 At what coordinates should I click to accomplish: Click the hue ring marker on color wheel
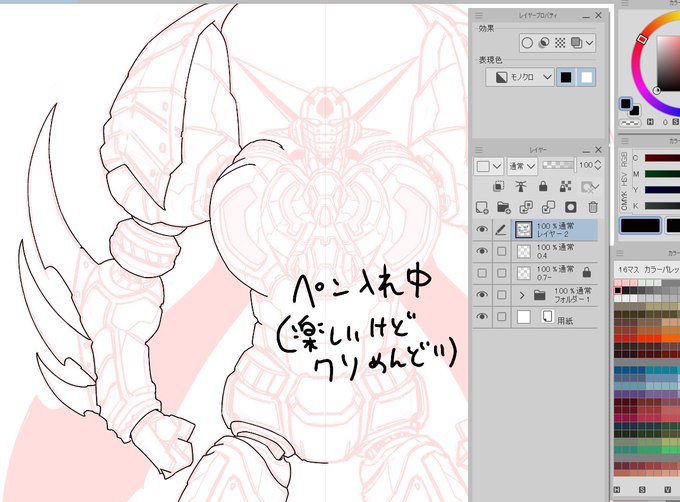coord(642,39)
